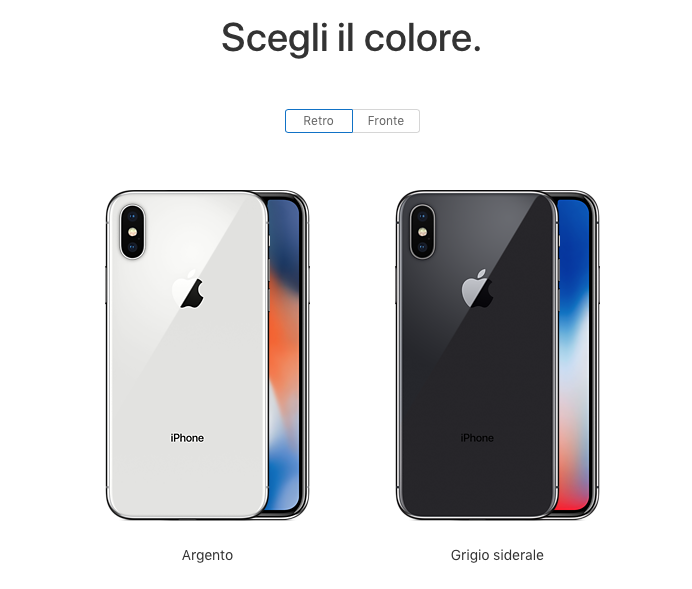Click the Scegli il colore heading
The height and width of the screenshot is (589, 692).
tap(351, 38)
